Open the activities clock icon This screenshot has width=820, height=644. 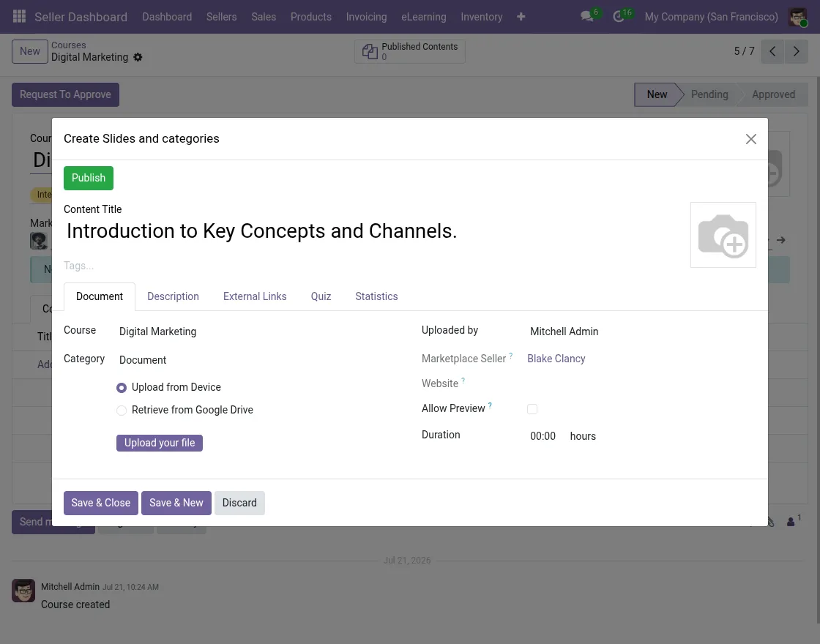[x=619, y=17]
